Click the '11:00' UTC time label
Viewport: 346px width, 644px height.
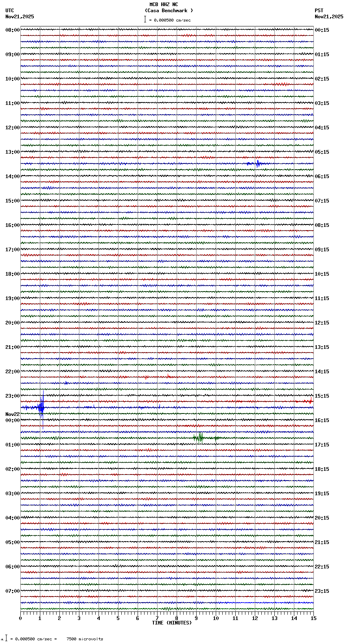pyautogui.click(x=13, y=103)
